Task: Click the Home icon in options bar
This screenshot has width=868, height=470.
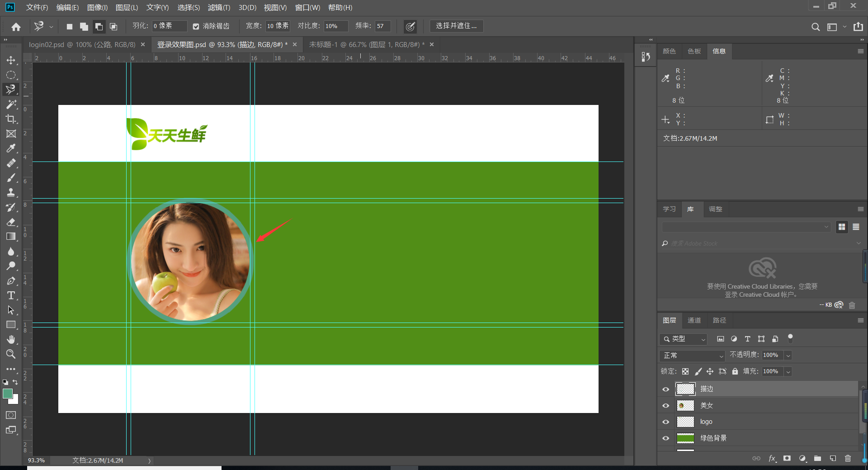Action: point(16,27)
